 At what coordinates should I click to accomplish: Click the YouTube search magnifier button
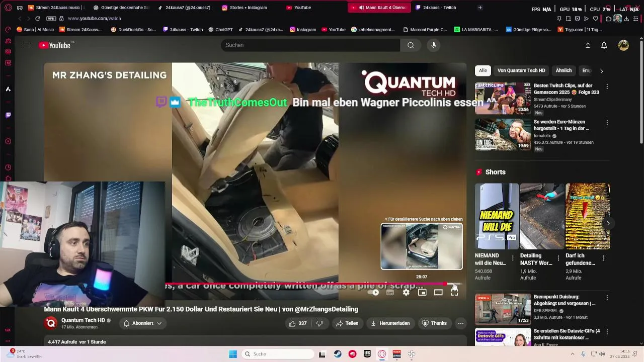[411, 45]
